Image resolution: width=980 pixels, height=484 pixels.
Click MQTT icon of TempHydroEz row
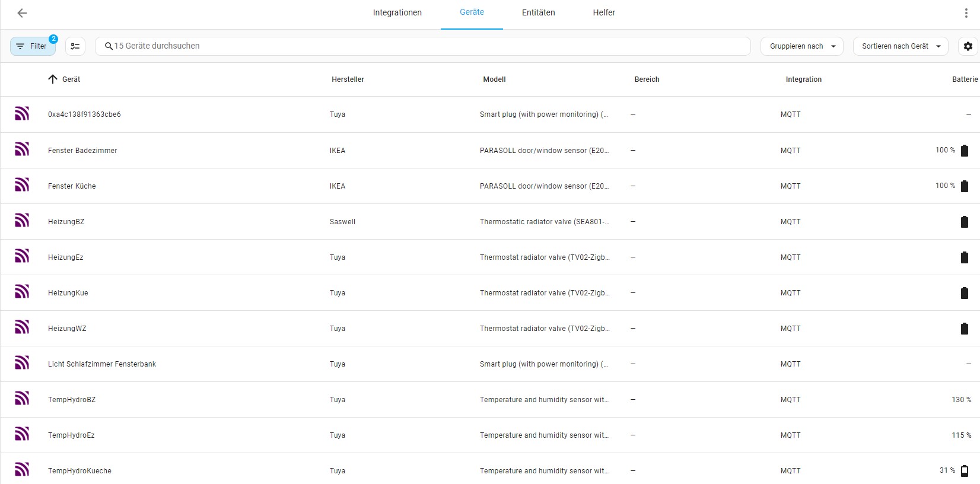[x=22, y=434]
